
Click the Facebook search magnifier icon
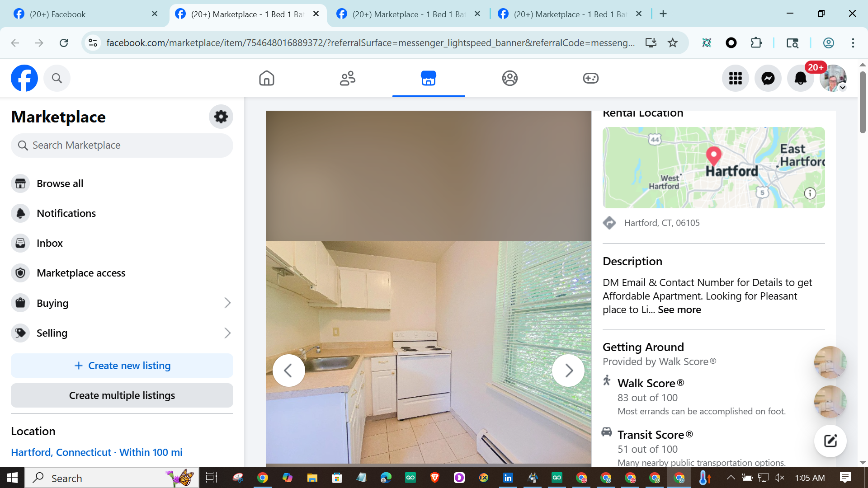tap(57, 78)
